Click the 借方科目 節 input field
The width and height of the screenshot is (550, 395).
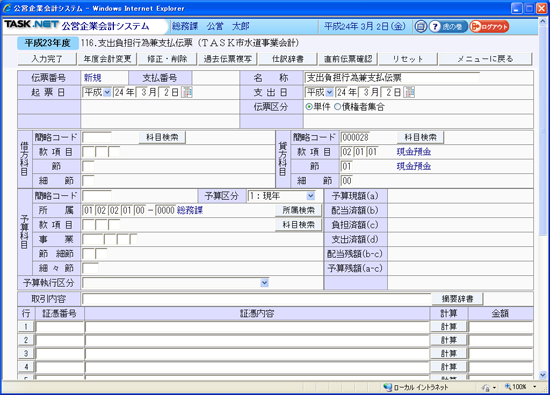(88, 166)
